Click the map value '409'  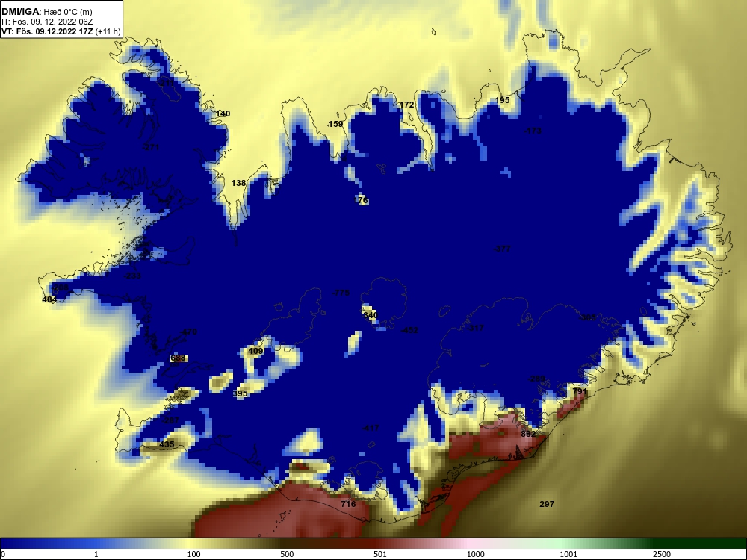point(255,352)
